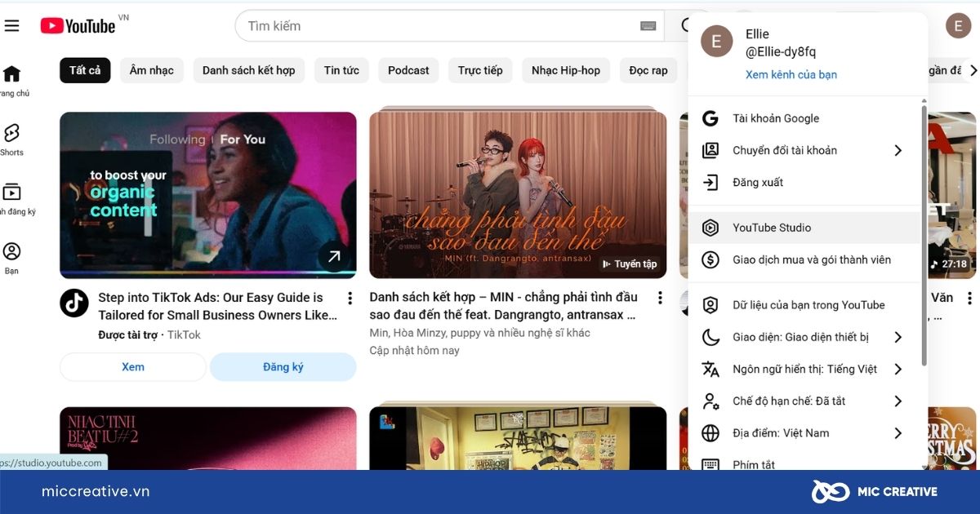980x514 pixels.
Task: Open the hamburger navigation menu
Action: tap(12, 24)
